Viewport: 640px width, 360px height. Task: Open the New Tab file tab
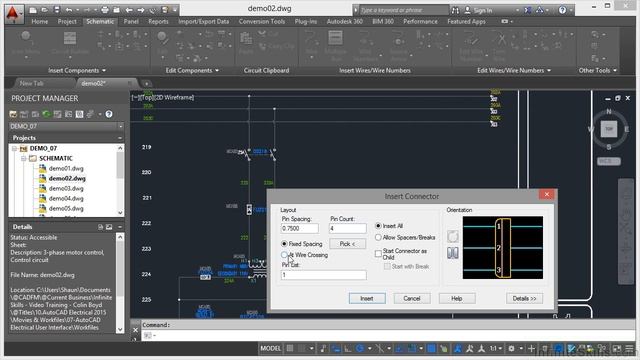[x=32, y=83]
